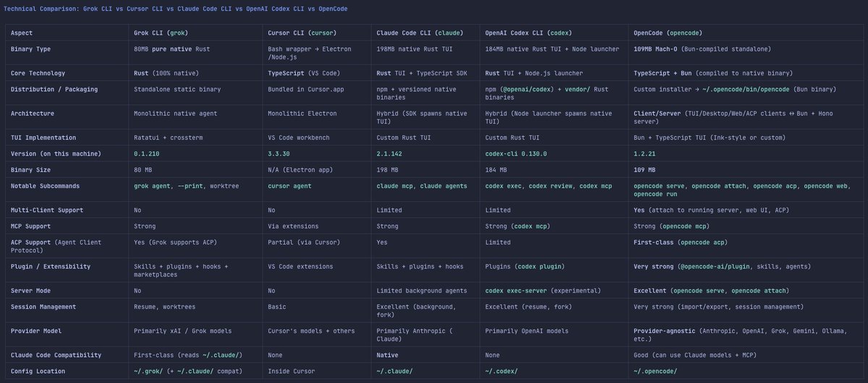868x383 pixels.
Task: Select the 'Grok CLI (grok)' column header
Action: 162,33
